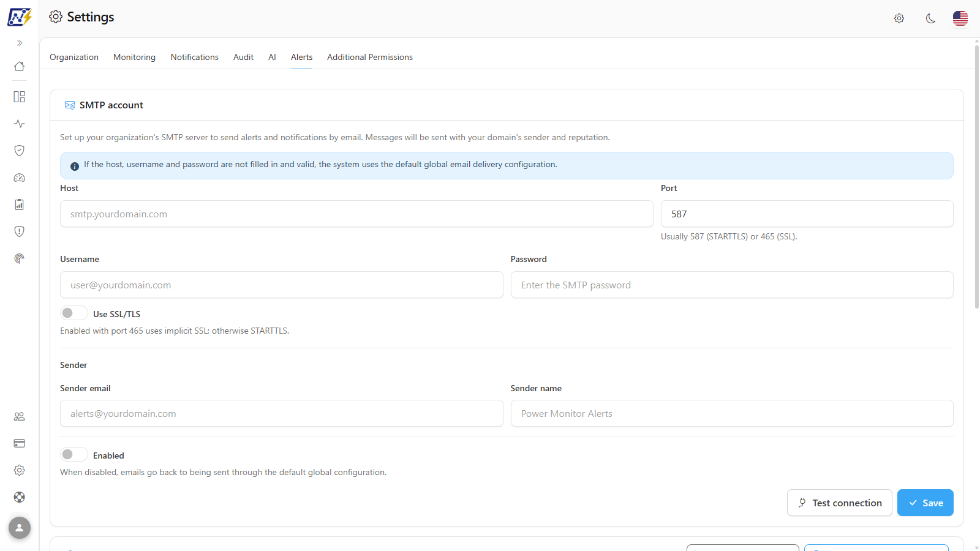The height and width of the screenshot is (551, 980).
Task: Open the shield alert icon in sidebar
Action: [20, 231]
